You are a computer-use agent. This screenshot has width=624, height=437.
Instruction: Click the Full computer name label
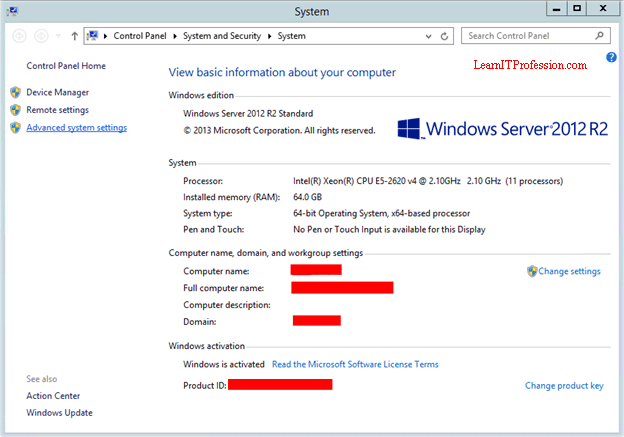223,288
